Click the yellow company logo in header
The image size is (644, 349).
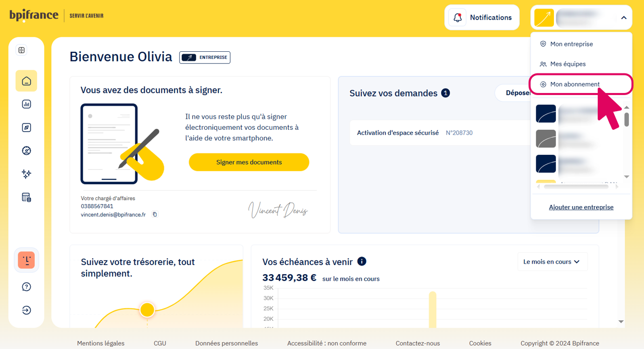[544, 18]
